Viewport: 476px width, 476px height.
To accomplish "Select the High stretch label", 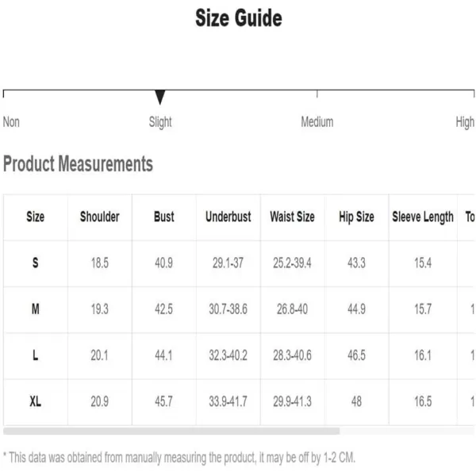I will 465,122.
